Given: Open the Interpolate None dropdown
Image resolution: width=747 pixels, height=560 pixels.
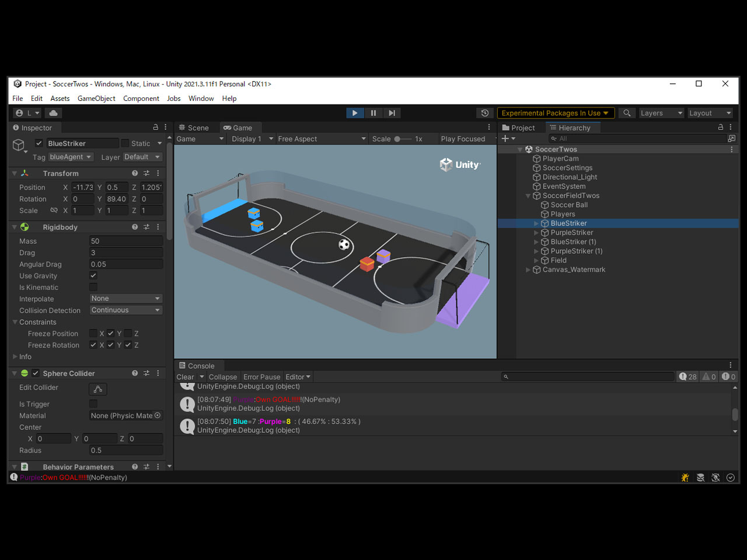Looking at the screenshot, I should (x=125, y=298).
